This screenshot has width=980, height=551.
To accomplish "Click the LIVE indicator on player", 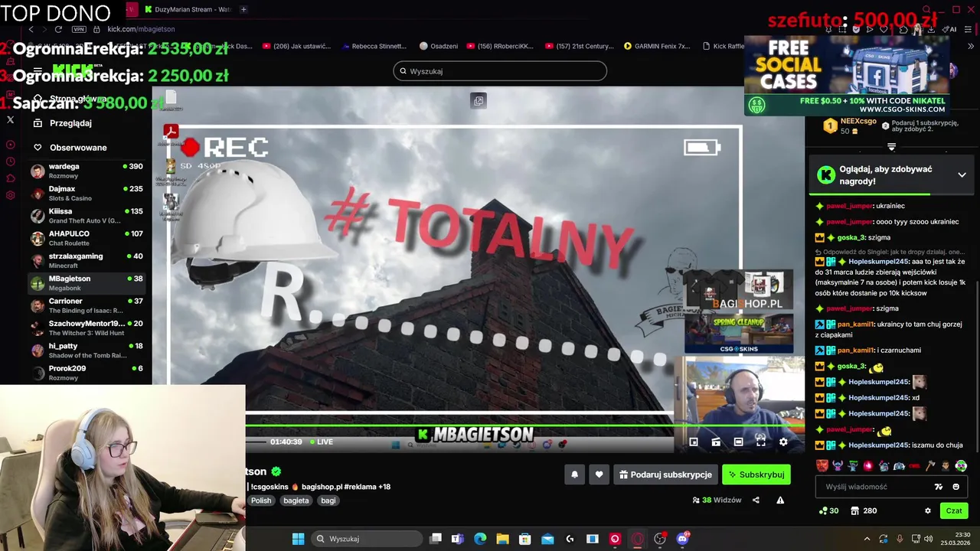I will 322,442.
